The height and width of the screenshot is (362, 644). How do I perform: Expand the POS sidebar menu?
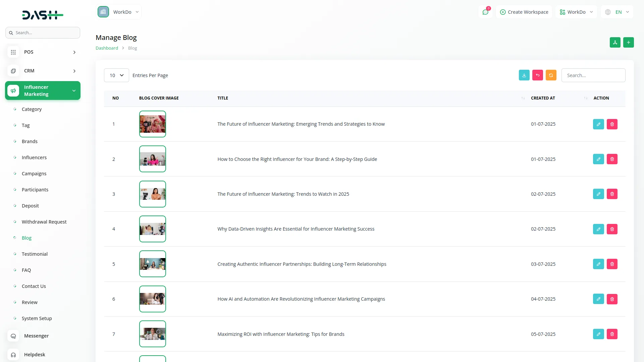pyautogui.click(x=43, y=52)
